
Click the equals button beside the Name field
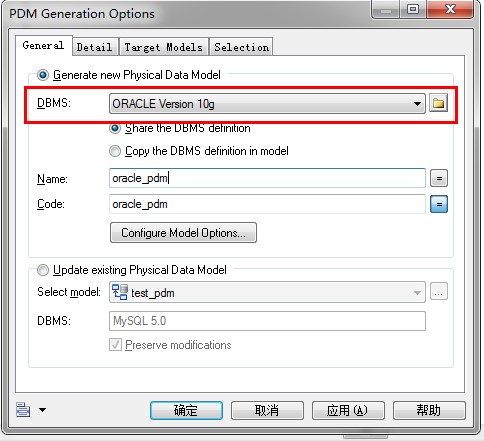[x=439, y=178]
